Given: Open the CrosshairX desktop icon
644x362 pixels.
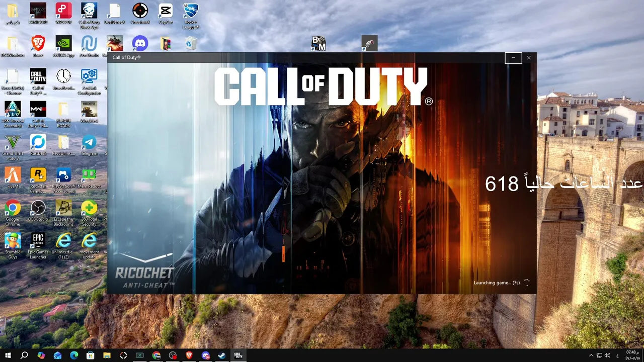Looking at the screenshot, I should pos(140,14).
